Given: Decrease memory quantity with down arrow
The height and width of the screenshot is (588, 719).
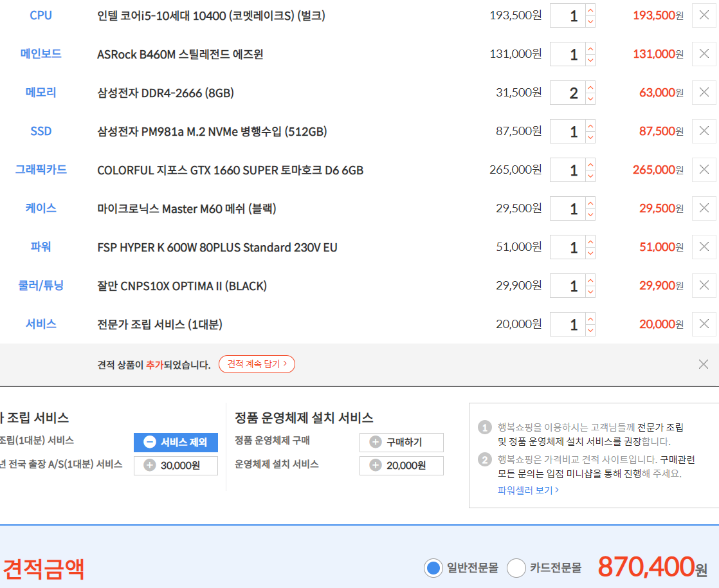Looking at the screenshot, I should pyautogui.click(x=590, y=98).
